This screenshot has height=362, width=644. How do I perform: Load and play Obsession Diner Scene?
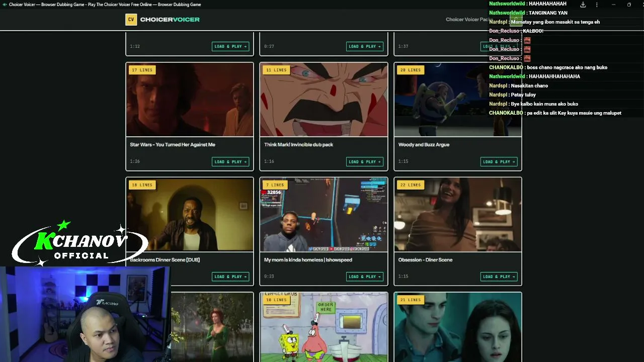click(x=499, y=277)
